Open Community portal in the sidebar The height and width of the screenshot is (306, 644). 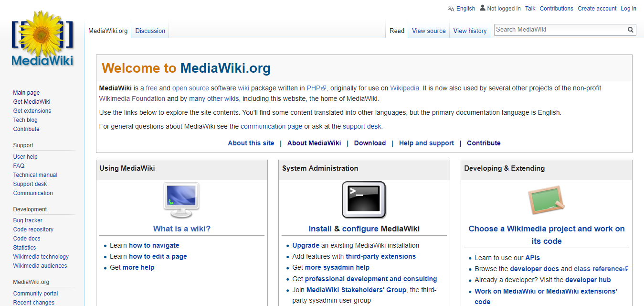(35, 294)
